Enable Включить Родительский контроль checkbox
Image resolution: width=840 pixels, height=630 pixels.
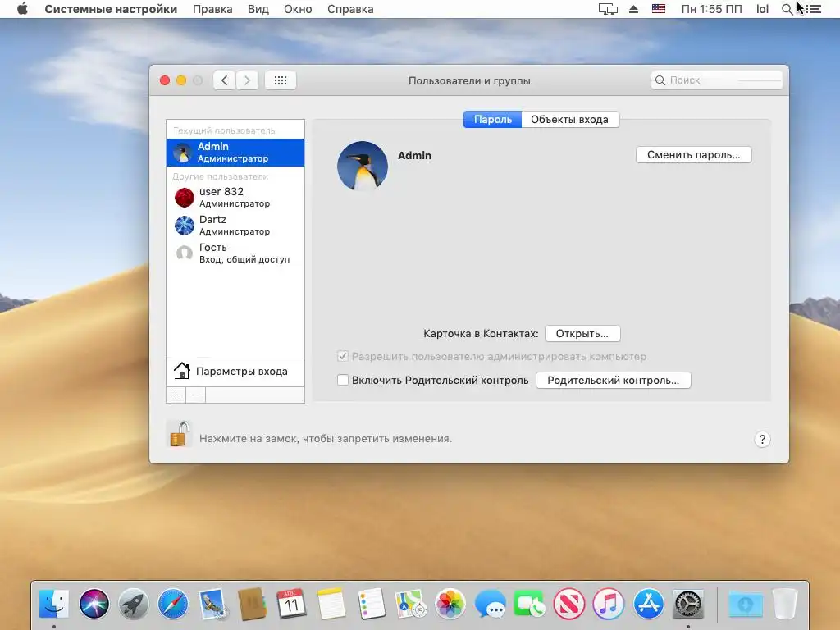click(343, 380)
